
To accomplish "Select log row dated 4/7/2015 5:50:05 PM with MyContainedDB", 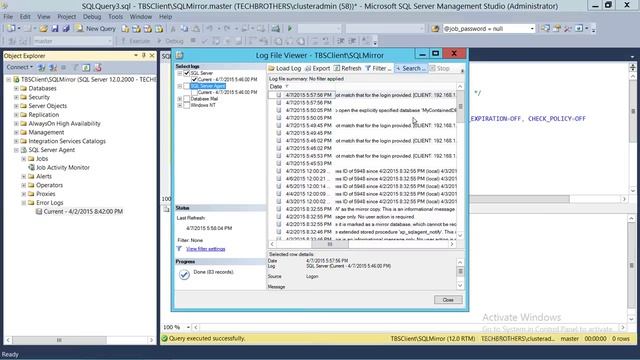I will click(x=362, y=110).
